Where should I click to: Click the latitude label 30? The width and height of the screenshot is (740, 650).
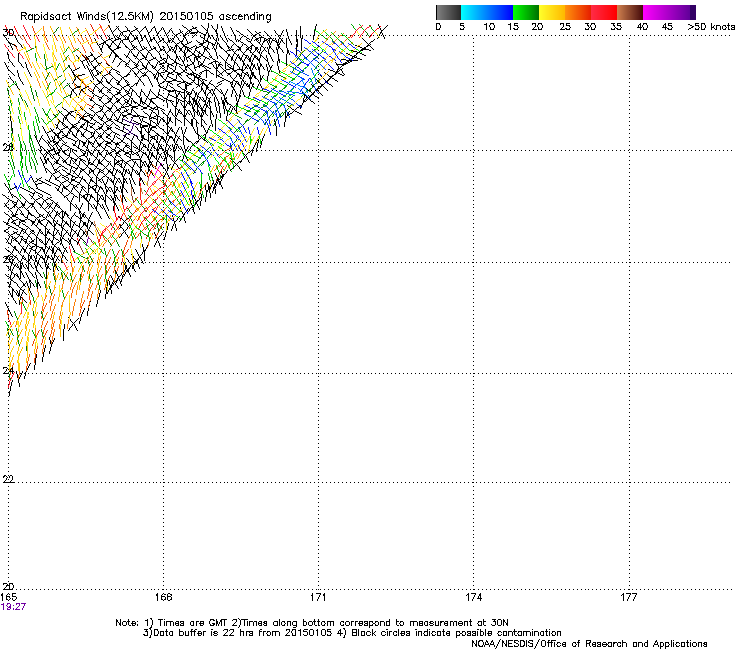tap(8, 33)
